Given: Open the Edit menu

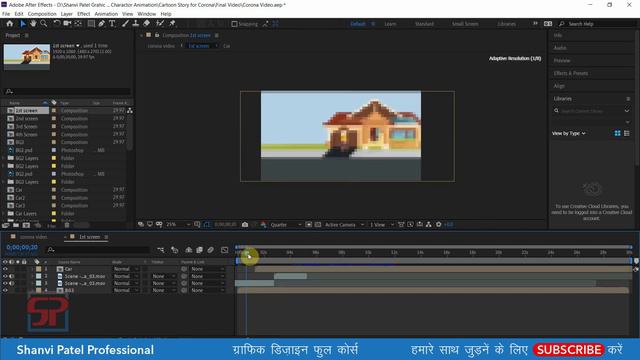Looking at the screenshot, I should pyautogui.click(x=19, y=14).
